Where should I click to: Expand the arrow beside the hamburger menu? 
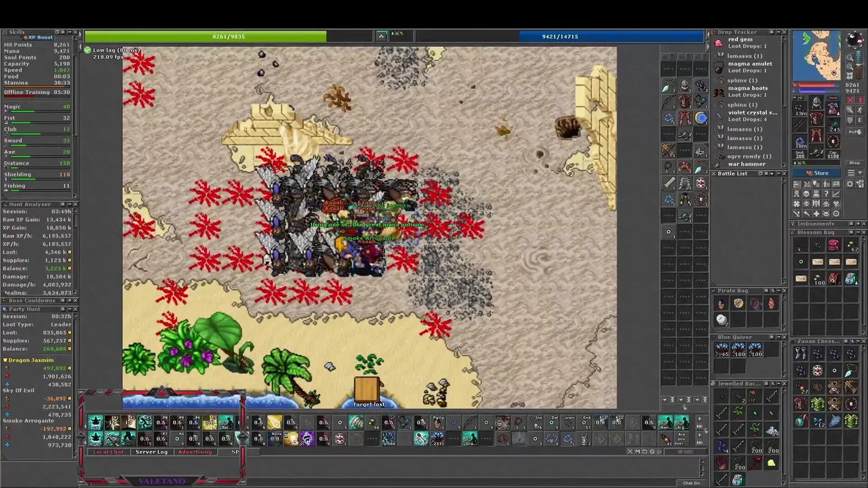click(860, 172)
